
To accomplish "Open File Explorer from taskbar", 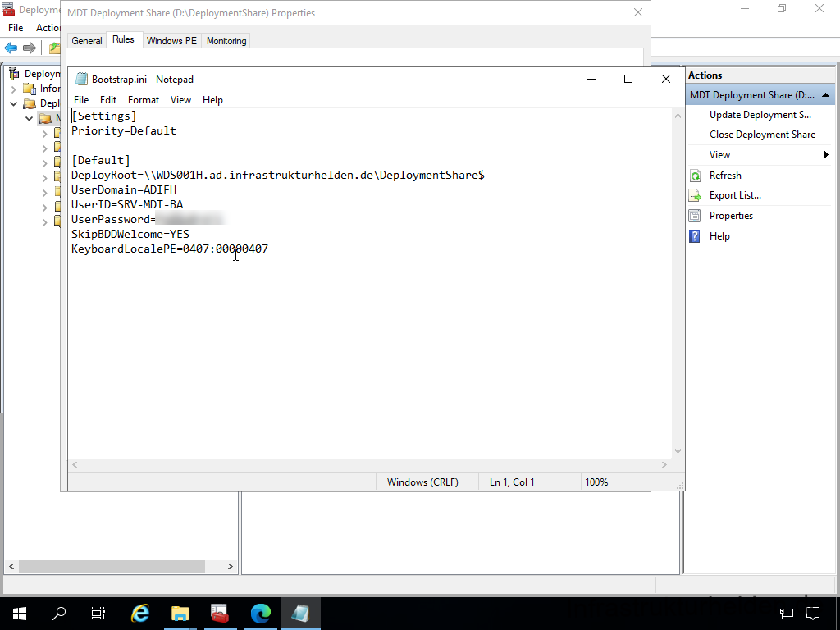I will 180,613.
